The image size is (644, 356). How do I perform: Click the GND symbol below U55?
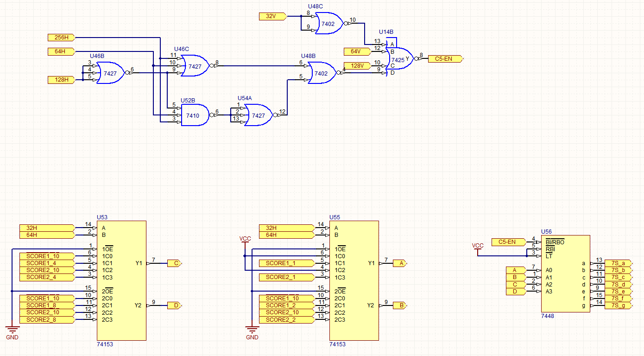pos(252,332)
